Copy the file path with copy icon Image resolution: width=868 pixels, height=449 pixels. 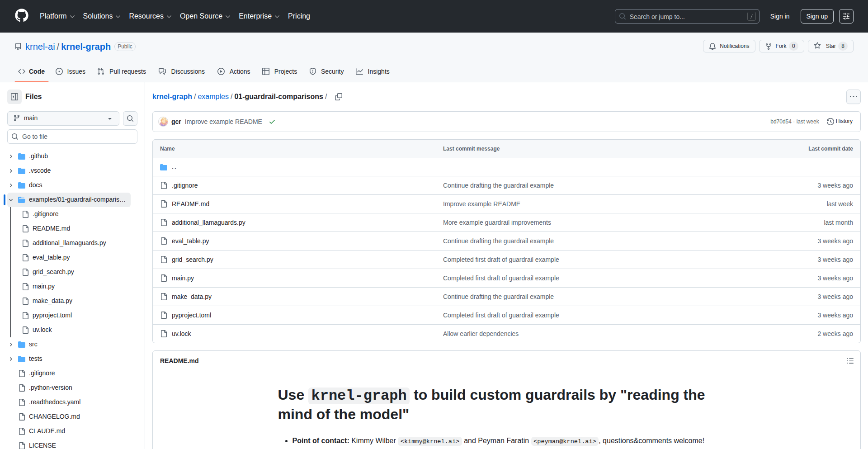coord(338,97)
